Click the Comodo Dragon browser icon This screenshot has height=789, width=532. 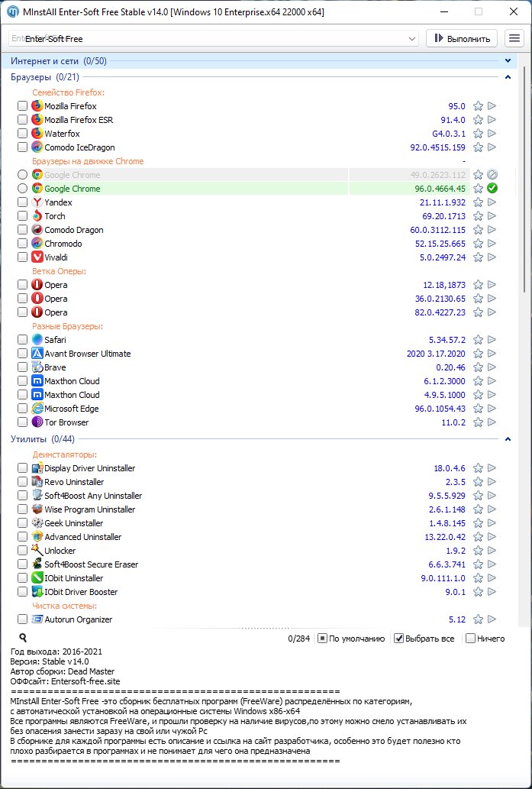click(x=37, y=230)
